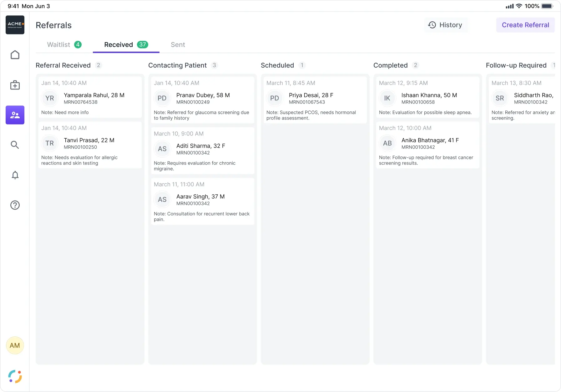
Task: Open Yamparala Rahul referral card
Action: click(90, 97)
